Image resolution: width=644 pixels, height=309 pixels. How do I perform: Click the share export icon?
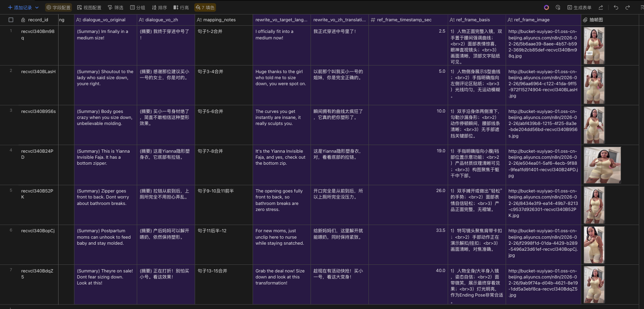click(x=601, y=8)
